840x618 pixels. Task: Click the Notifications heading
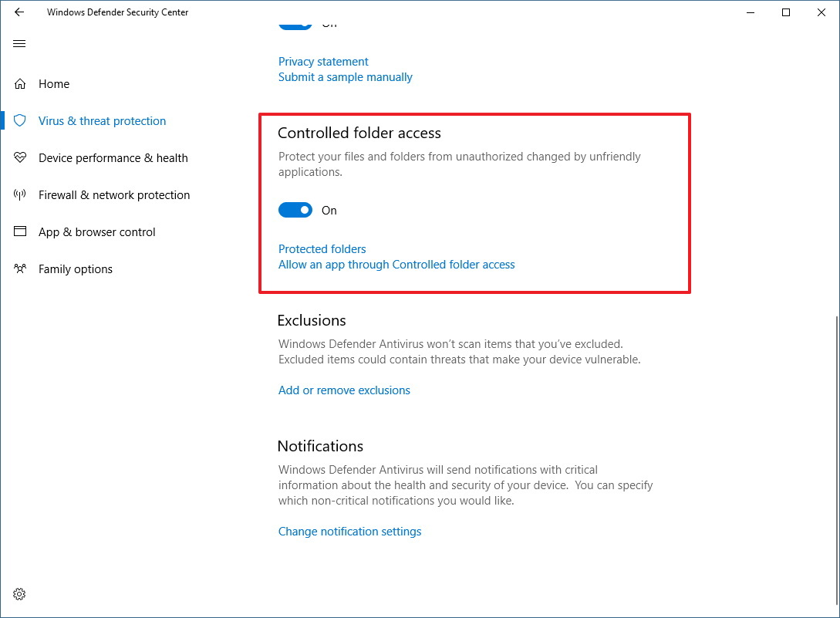(x=320, y=446)
